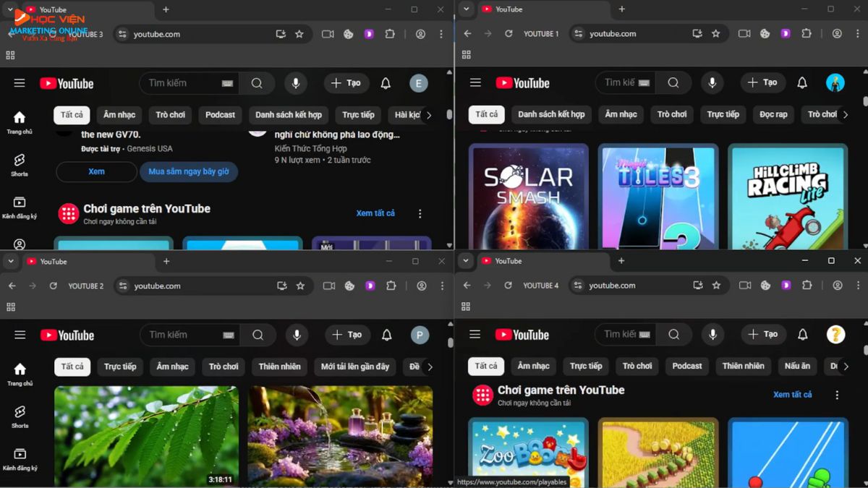Expand tab search dropdown in YouTube 2 window
868x488 pixels.
tap(10, 261)
